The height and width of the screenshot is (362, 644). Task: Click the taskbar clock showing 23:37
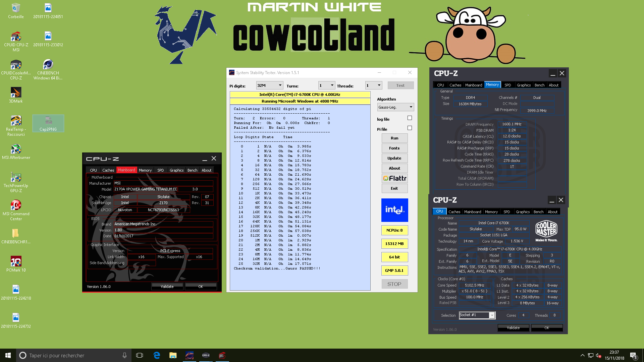(614, 355)
